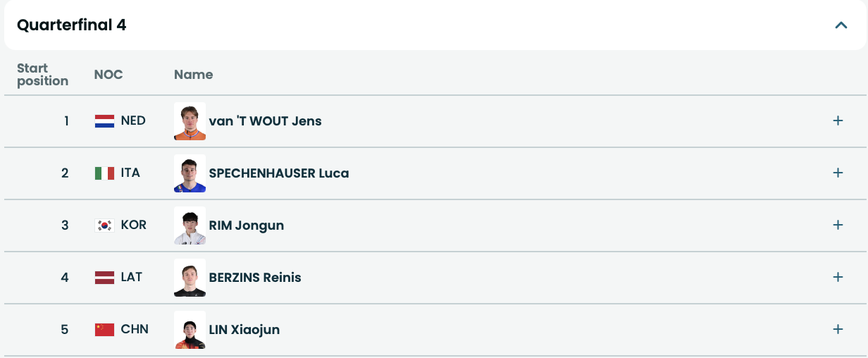Click the South Korea flag icon
Viewport: 868px width, 358px height.
pos(104,226)
